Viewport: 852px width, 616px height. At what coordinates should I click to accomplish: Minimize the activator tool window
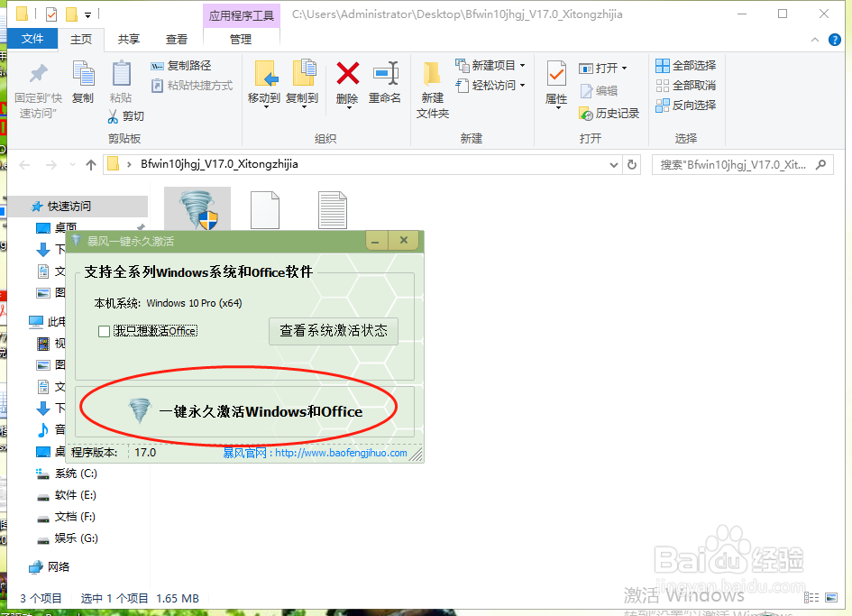[x=375, y=240]
